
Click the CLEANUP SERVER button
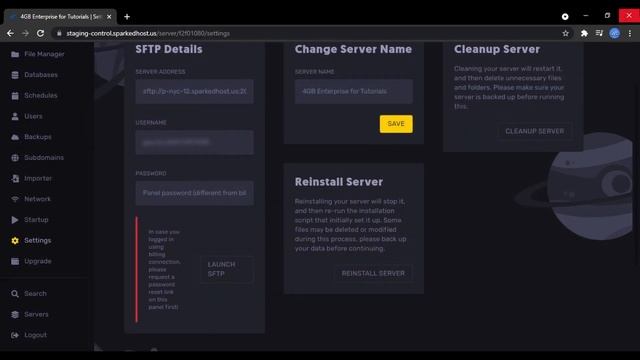(535, 131)
